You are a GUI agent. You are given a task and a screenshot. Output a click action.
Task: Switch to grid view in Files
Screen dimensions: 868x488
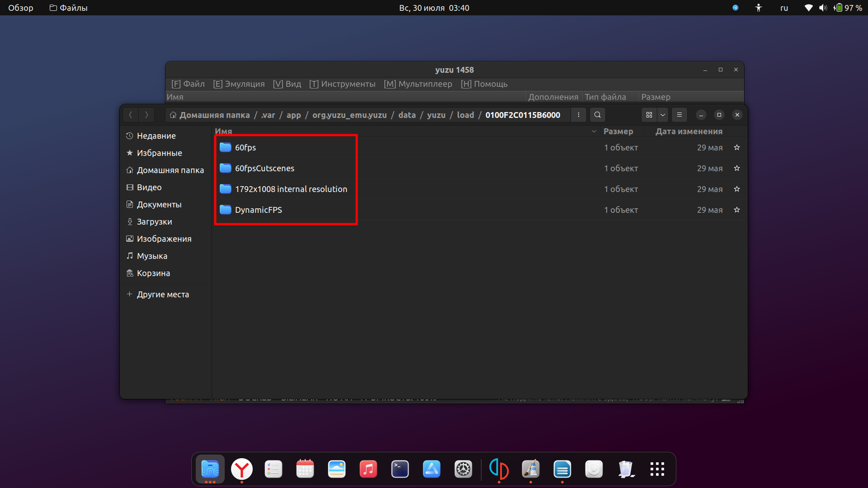pos(649,115)
